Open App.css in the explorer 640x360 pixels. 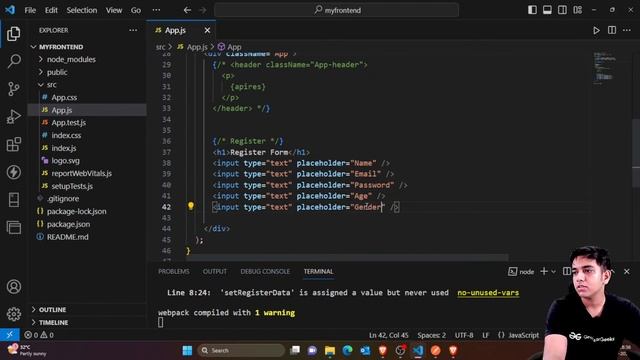coord(64,98)
